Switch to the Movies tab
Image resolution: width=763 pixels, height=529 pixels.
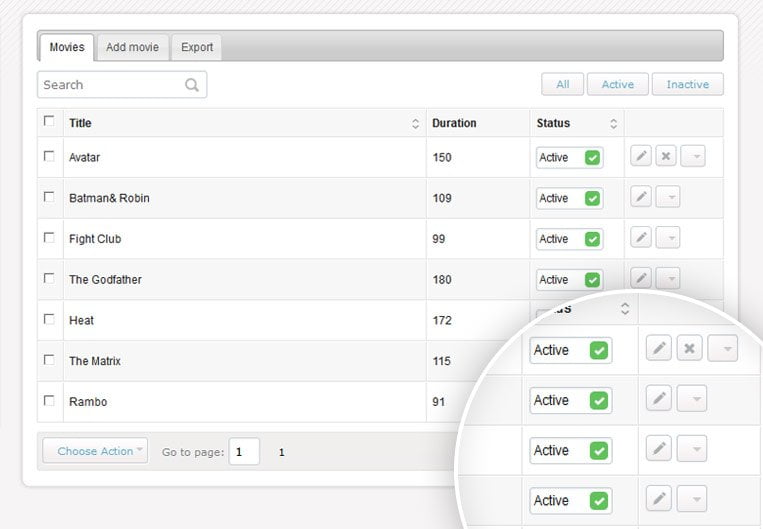[67, 47]
